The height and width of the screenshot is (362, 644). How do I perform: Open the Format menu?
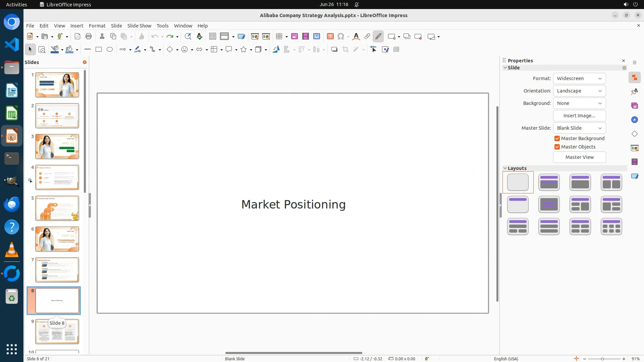tap(97, 26)
